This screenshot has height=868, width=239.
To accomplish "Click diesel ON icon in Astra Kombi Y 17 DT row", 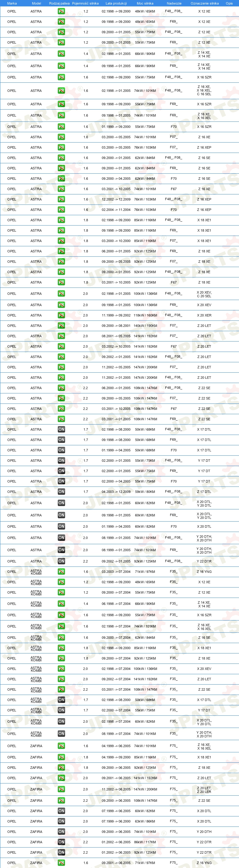I will (x=61, y=710).
